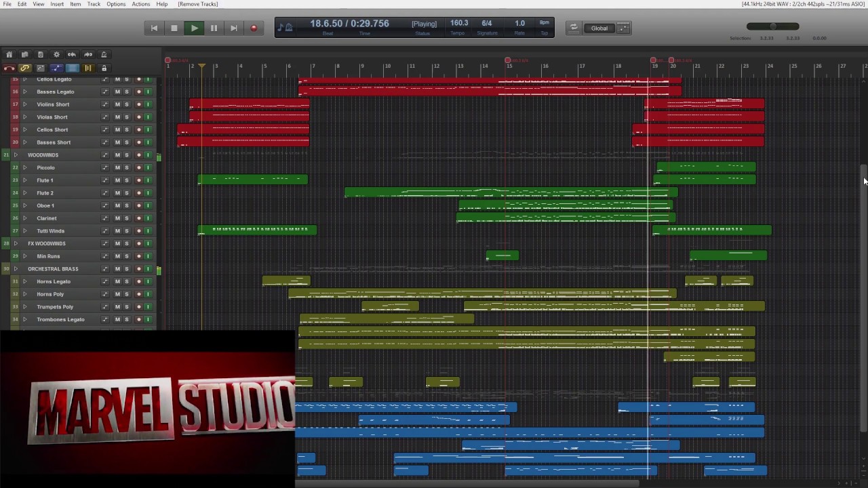Mute the Oboe 1 track
The image size is (868, 488).
point(117,205)
